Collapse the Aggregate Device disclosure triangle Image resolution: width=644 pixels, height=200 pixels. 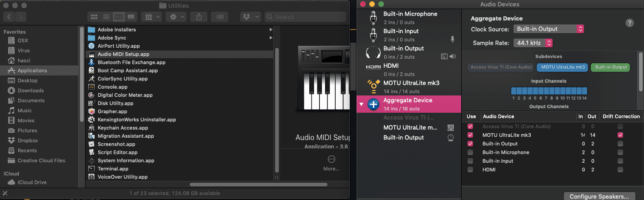(x=362, y=105)
